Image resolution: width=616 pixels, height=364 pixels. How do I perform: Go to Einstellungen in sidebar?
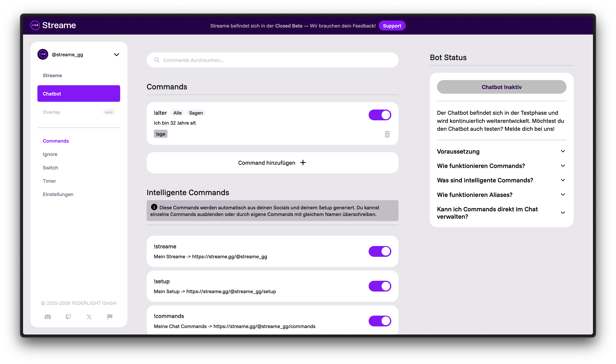pyautogui.click(x=58, y=194)
